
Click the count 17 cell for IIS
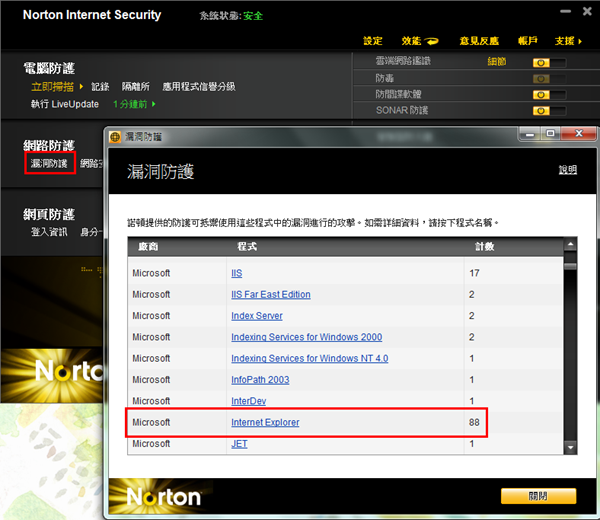[474, 273]
